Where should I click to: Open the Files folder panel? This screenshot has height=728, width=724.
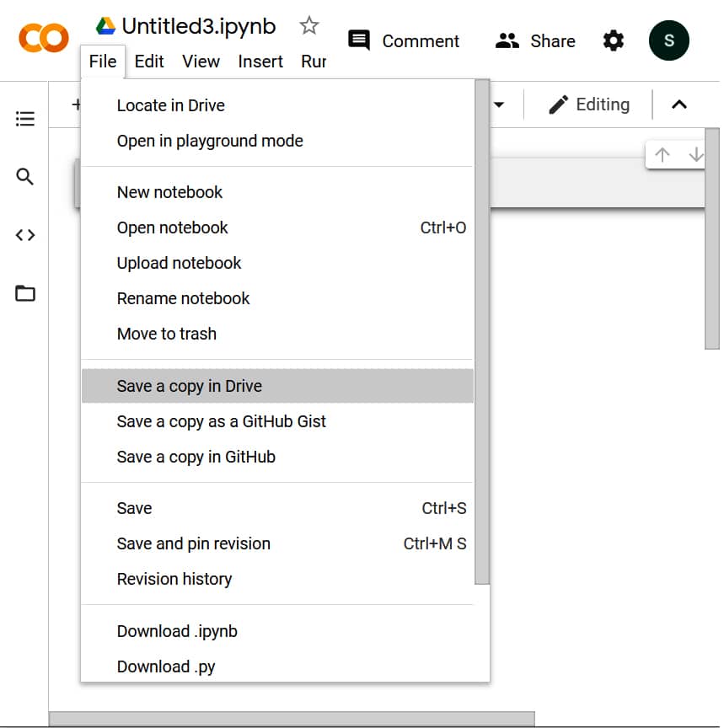click(25, 294)
